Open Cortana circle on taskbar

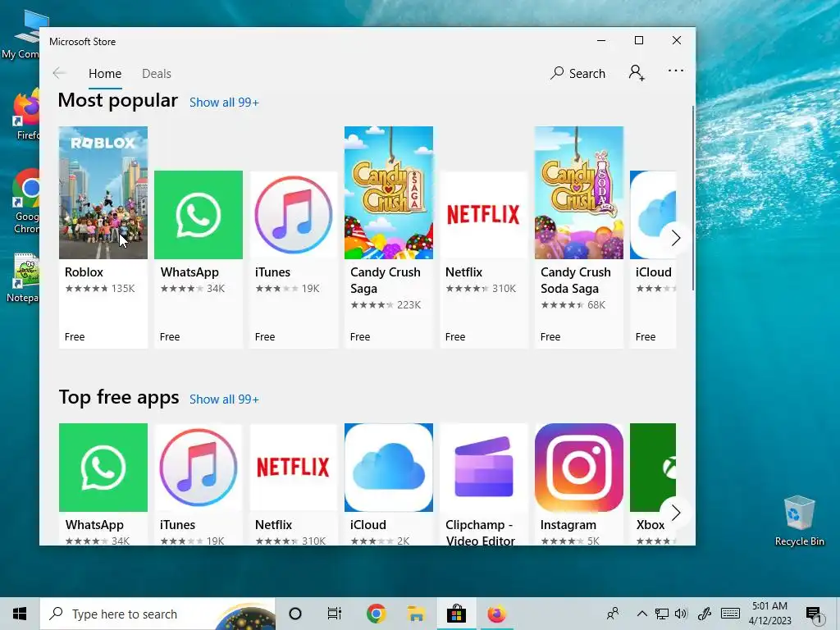[294, 614]
